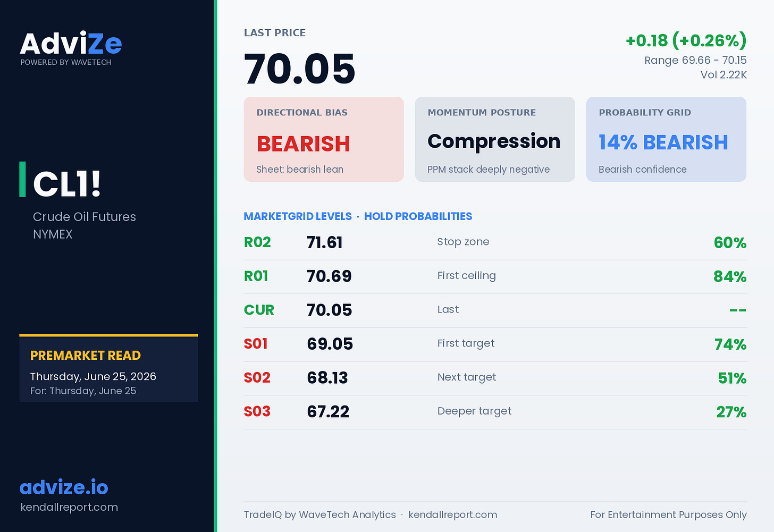Click the "Stop zone" description
774x532 pixels.
[463, 242]
